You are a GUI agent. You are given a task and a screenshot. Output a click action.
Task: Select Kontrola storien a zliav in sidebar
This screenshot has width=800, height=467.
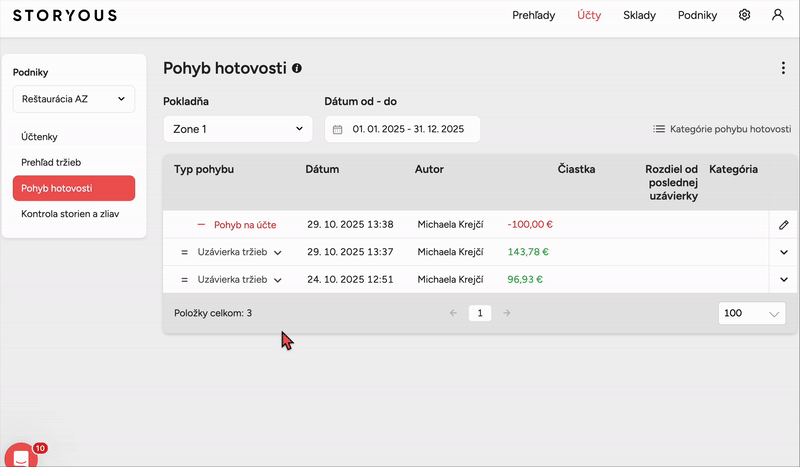point(70,214)
